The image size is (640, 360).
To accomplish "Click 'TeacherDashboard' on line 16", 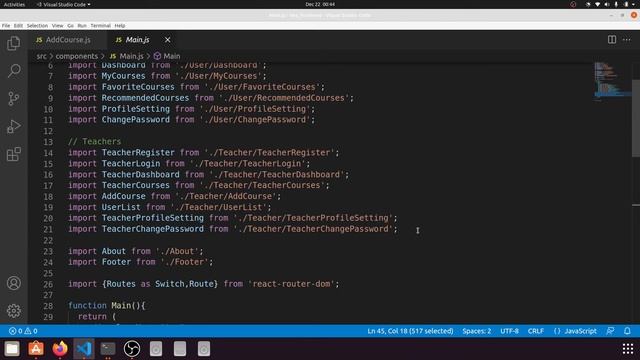I will click(x=140, y=175).
